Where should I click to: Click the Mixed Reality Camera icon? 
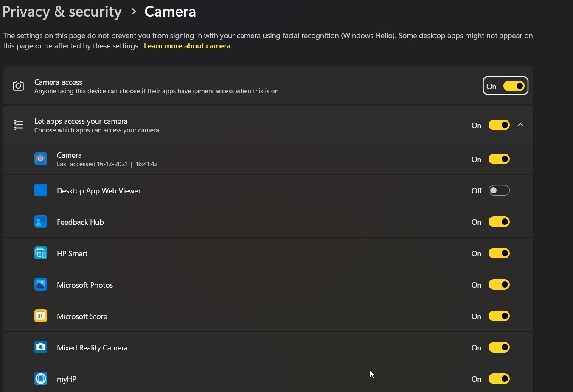click(41, 347)
